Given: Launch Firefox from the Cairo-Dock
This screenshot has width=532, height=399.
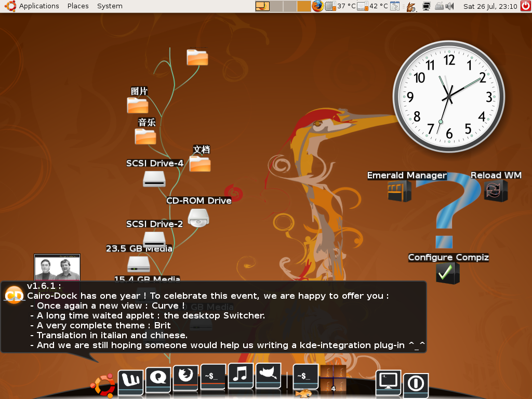Looking at the screenshot, I should (x=185, y=377).
